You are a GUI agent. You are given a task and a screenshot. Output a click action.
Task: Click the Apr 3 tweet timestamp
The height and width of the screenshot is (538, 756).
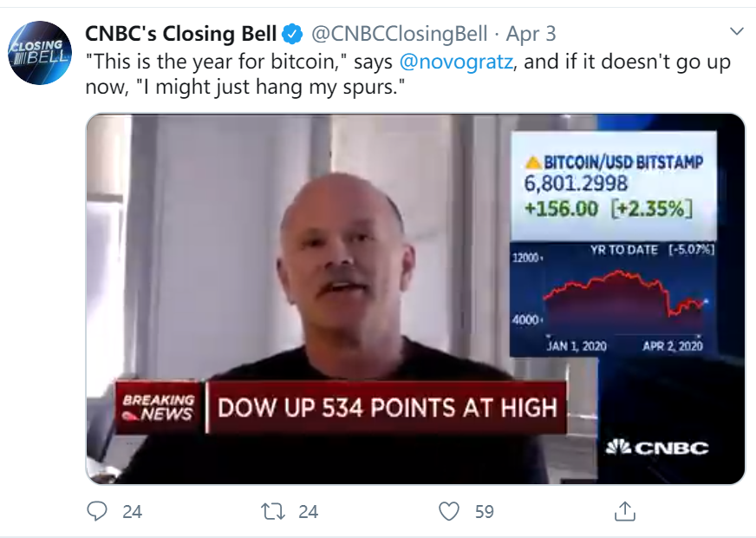tap(531, 35)
